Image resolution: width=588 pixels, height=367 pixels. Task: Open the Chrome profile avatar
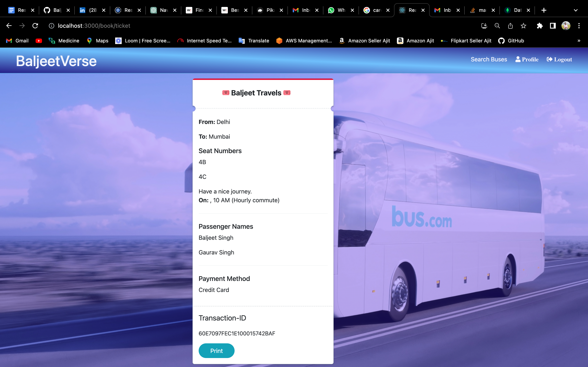[x=566, y=26]
